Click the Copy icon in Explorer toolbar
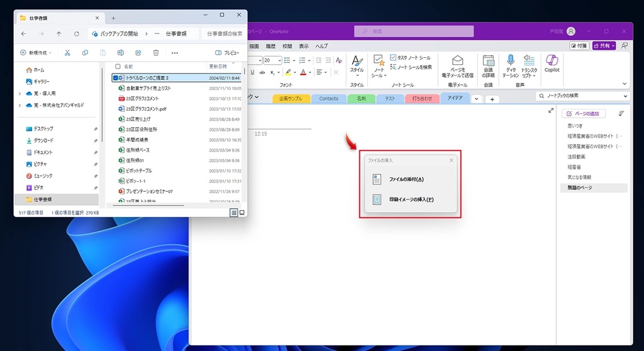This screenshot has width=644, height=351. 85,53
